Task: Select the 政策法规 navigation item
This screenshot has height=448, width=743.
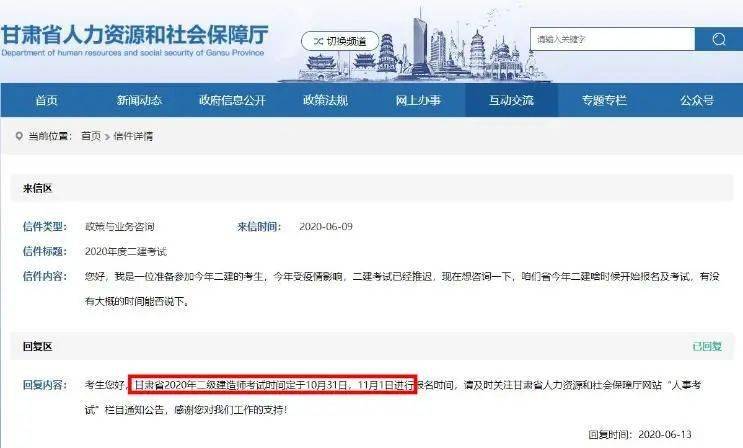Action: (325, 100)
